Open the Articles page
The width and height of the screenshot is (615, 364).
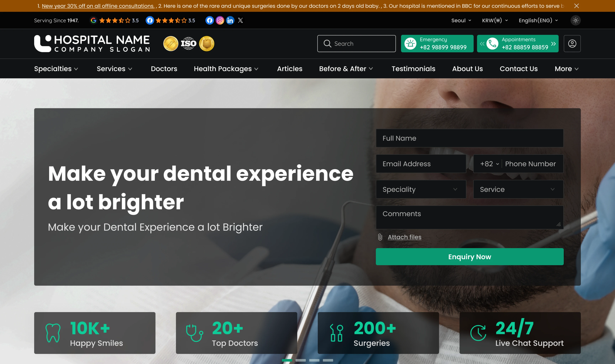[290, 69]
